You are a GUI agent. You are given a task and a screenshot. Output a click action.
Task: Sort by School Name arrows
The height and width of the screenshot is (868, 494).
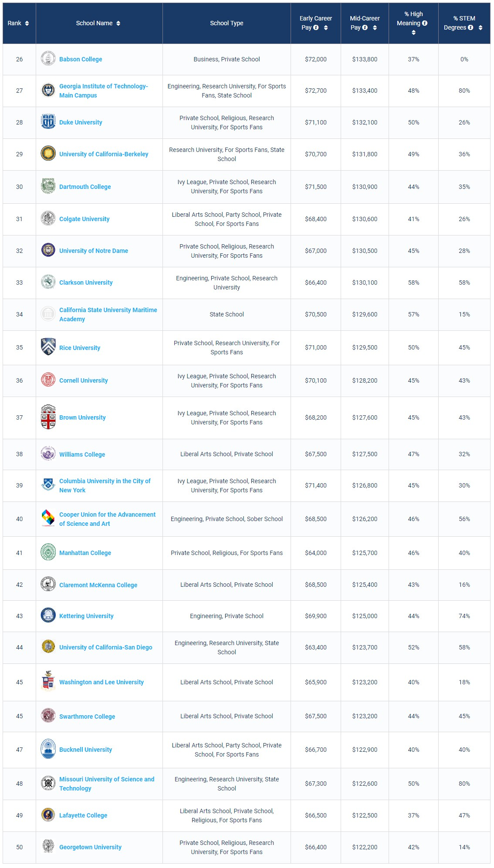pos(118,23)
